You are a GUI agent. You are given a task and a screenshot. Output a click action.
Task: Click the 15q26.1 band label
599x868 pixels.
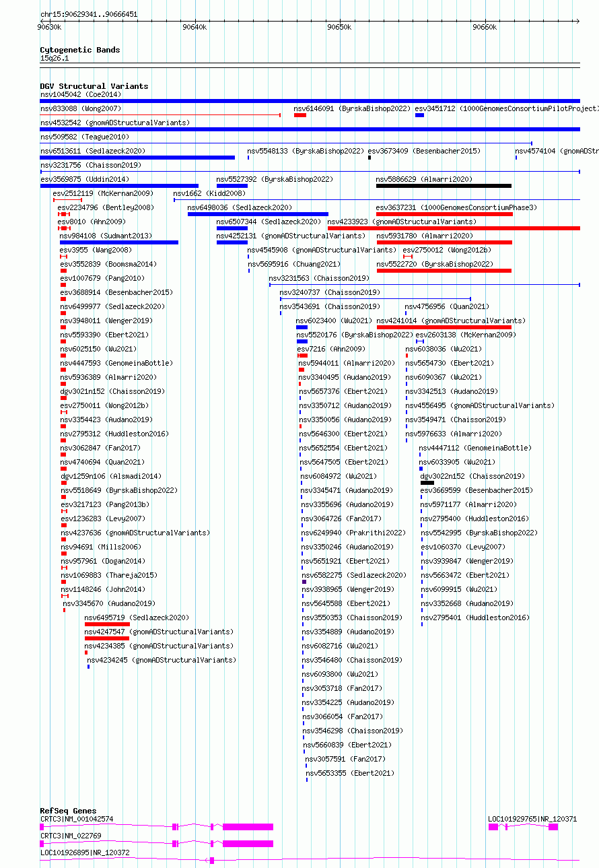click(55, 59)
